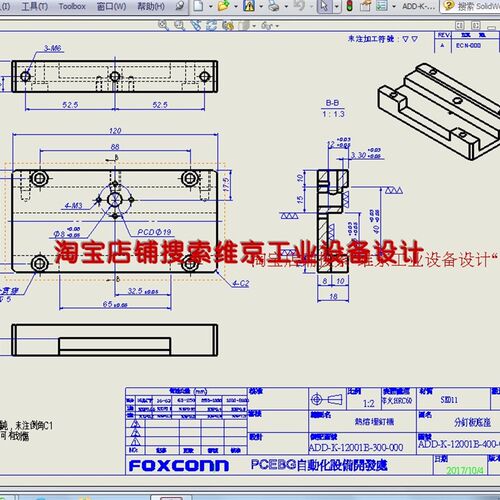Image resolution: width=500 pixels, height=500 pixels.
Task: Open the Options icon
Action: tap(382, 6)
